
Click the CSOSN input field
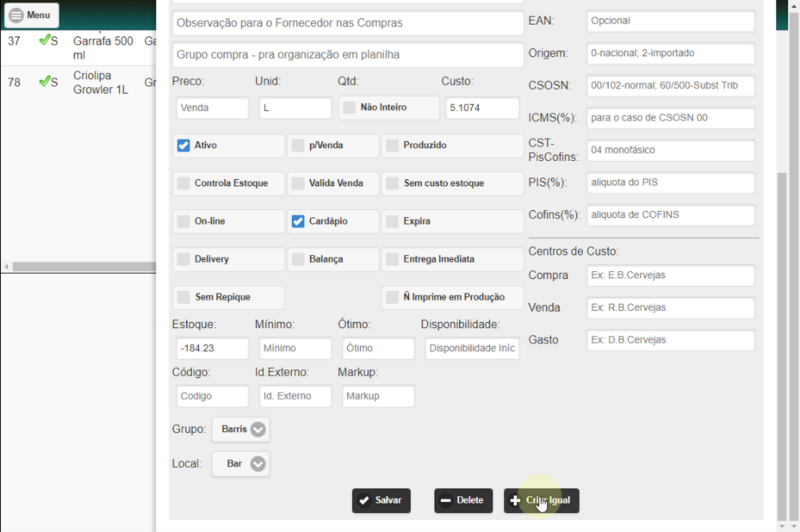[670, 86]
